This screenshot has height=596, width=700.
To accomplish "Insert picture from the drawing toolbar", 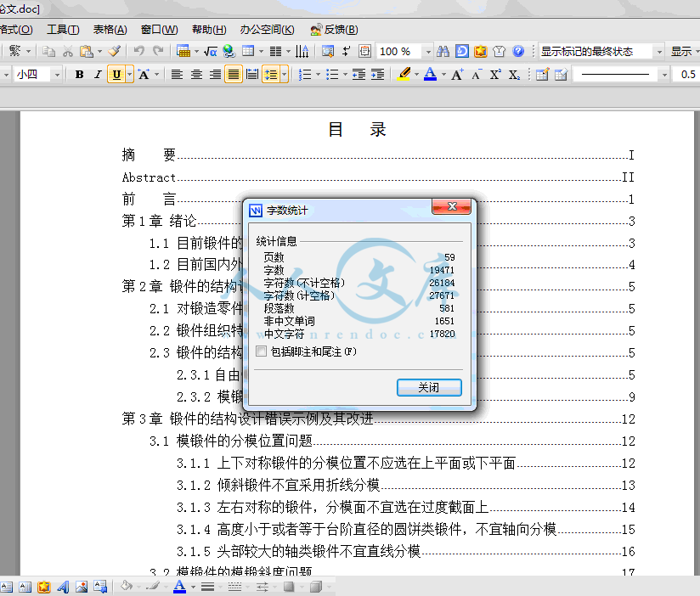I will point(82,586).
